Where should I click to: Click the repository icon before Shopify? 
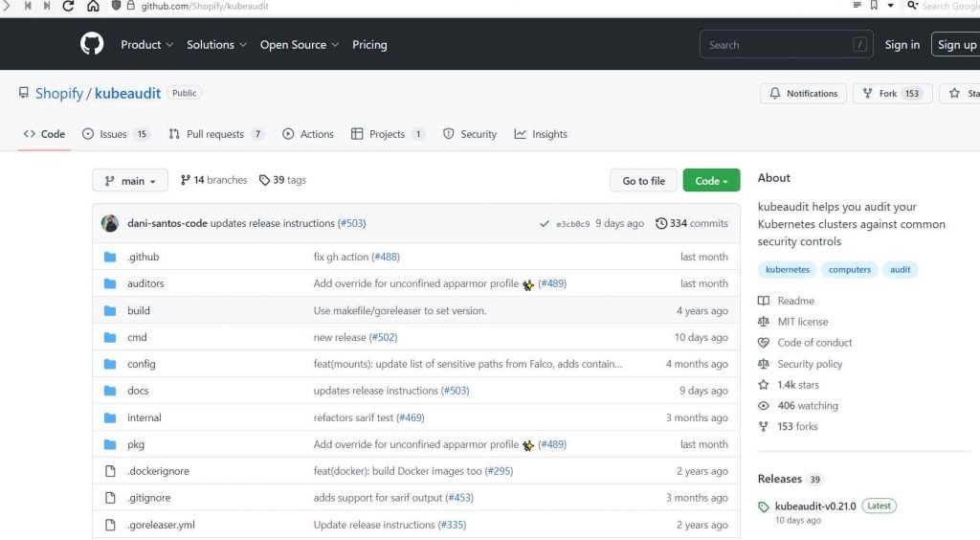24,93
